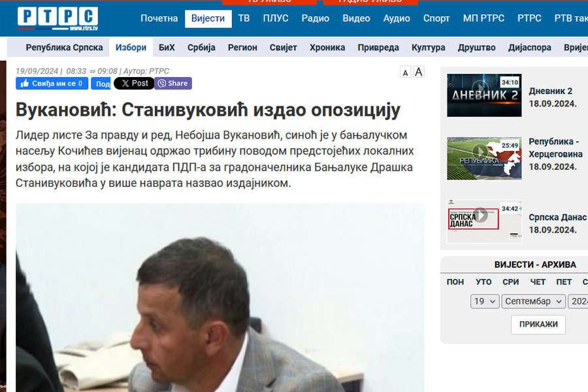Viewport: 588px width, 392px height.
Task: Open the RTRS logo homepage link
Action: click(57, 18)
